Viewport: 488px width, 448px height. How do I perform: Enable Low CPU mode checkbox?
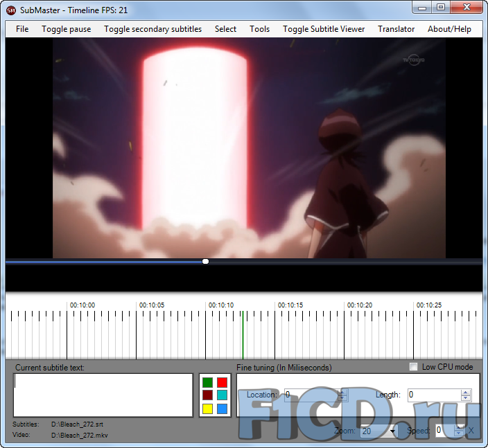[413, 367]
